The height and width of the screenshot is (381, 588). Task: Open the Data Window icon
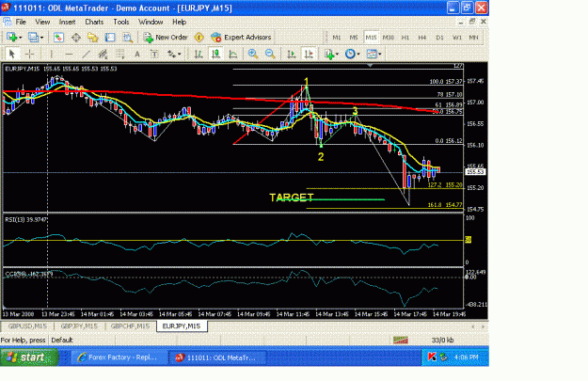click(76, 37)
